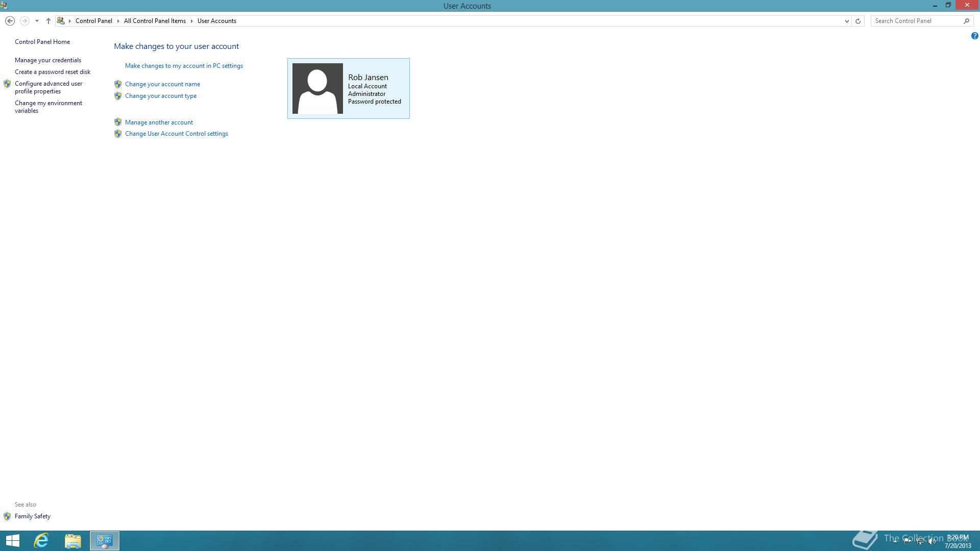The image size is (980, 551).
Task: Click the Rob Jansen account name text
Action: (368, 78)
